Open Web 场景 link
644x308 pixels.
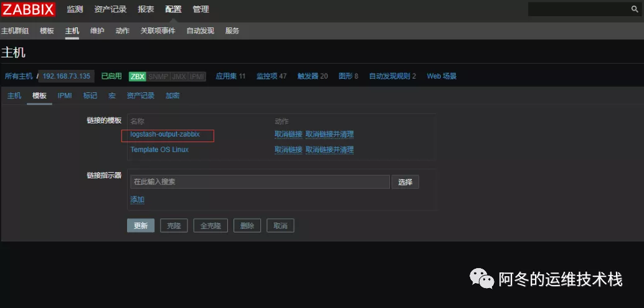(x=442, y=76)
